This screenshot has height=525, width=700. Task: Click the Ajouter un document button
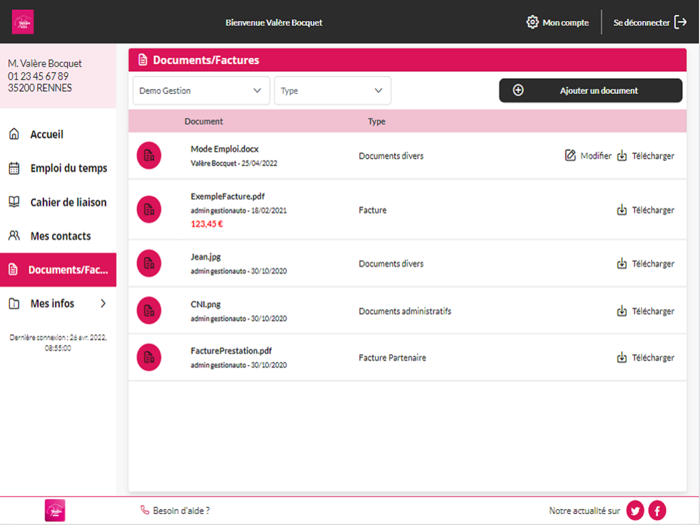click(591, 91)
